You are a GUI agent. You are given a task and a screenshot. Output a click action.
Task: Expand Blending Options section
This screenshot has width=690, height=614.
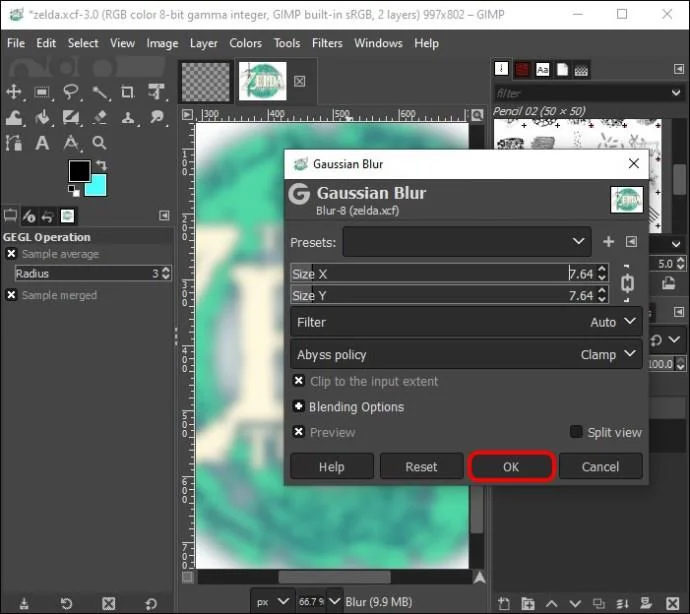(299, 406)
